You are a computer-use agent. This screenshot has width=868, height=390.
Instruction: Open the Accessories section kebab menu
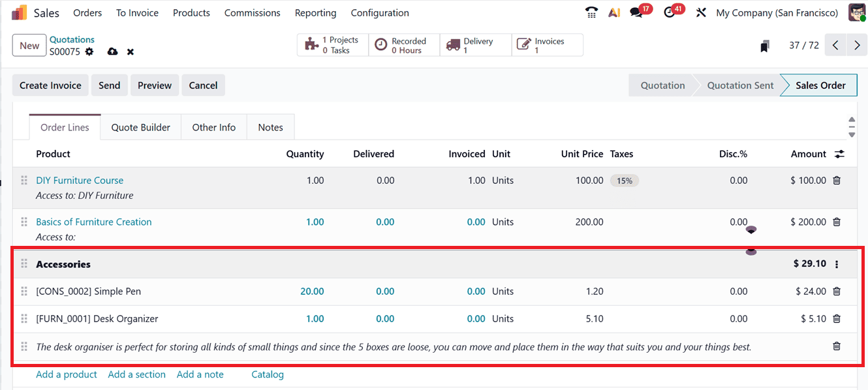coord(837,263)
